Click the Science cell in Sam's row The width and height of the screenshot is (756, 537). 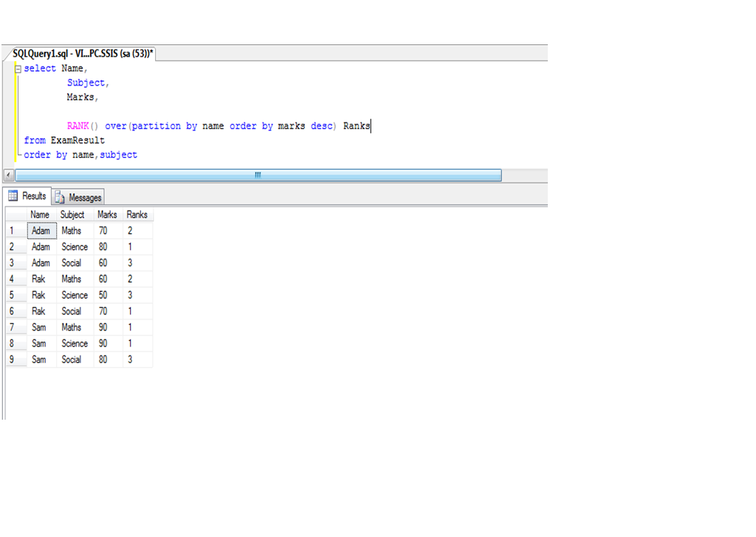tap(75, 343)
